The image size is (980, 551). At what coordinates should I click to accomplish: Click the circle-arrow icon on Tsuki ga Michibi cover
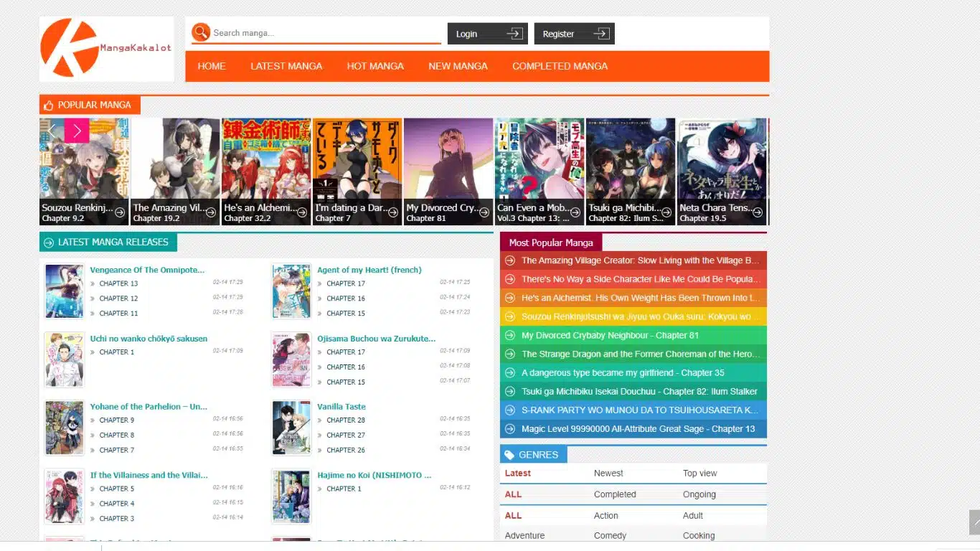pyautogui.click(x=666, y=213)
